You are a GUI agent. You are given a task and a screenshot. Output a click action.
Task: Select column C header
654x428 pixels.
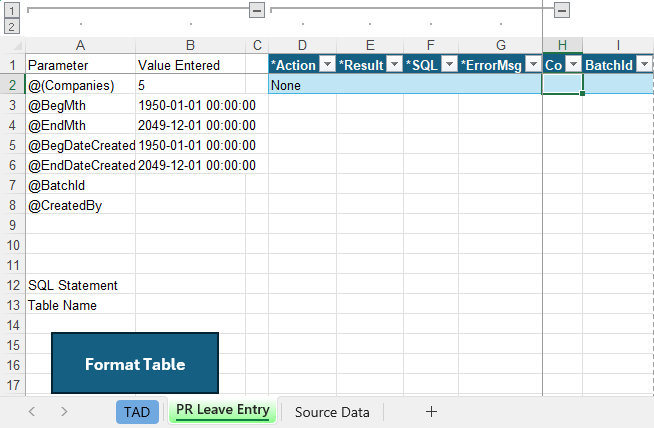pos(257,45)
